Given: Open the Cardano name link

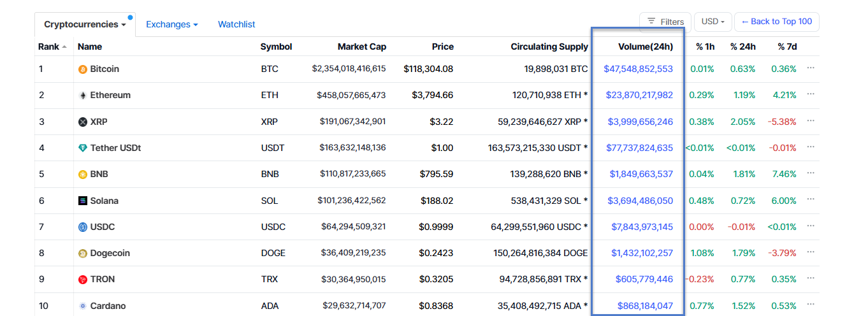Looking at the screenshot, I should pos(108,306).
